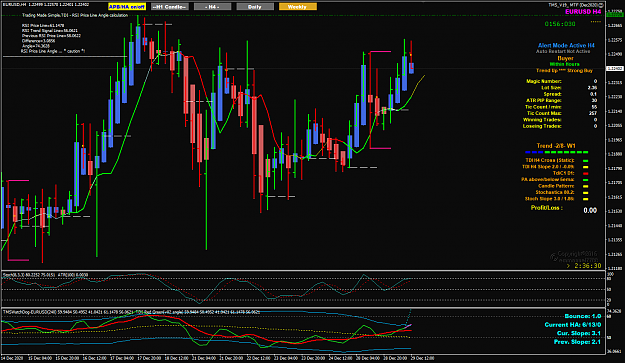Click the yellow Stoch Slope indicator light
This screenshot has width=625, height=363.
coord(586,199)
